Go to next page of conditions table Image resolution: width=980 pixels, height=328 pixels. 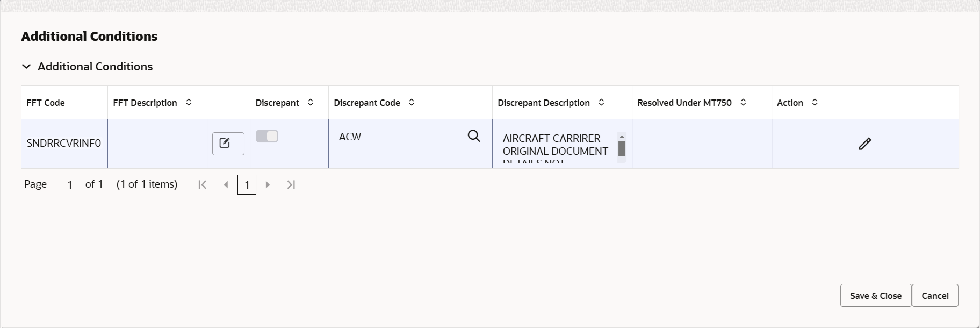[x=268, y=184]
